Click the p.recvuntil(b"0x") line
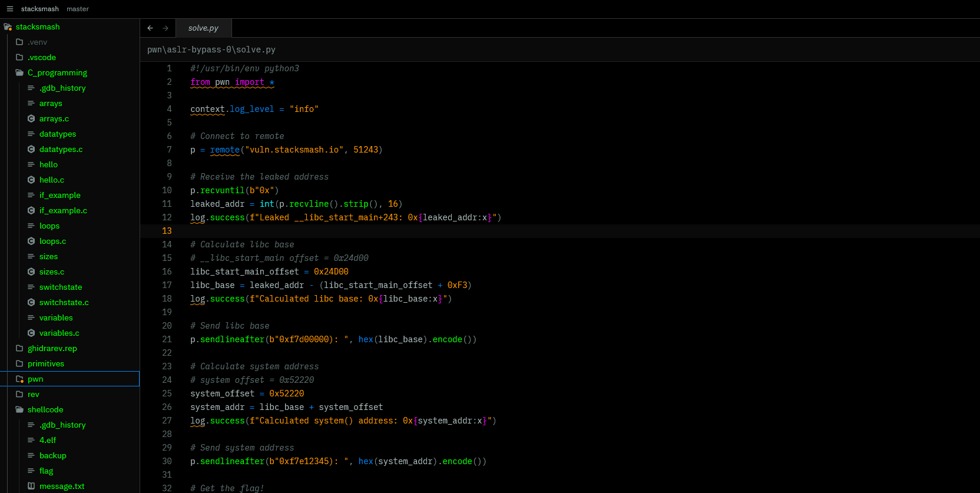Image resolution: width=980 pixels, height=493 pixels. coord(234,190)
